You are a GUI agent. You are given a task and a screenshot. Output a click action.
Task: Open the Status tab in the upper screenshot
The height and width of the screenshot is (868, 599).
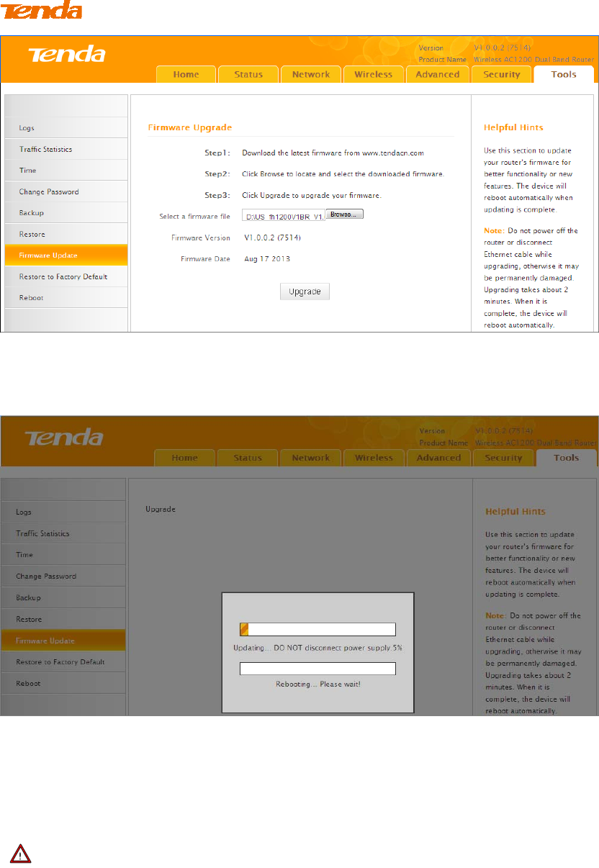[248, 75]
